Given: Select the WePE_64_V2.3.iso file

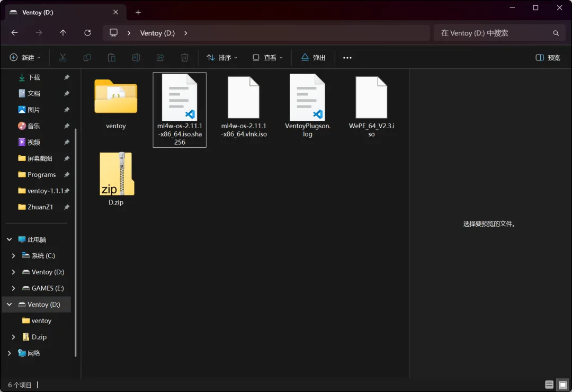Looking at the screenshot, I should click(x=371, y=106).
